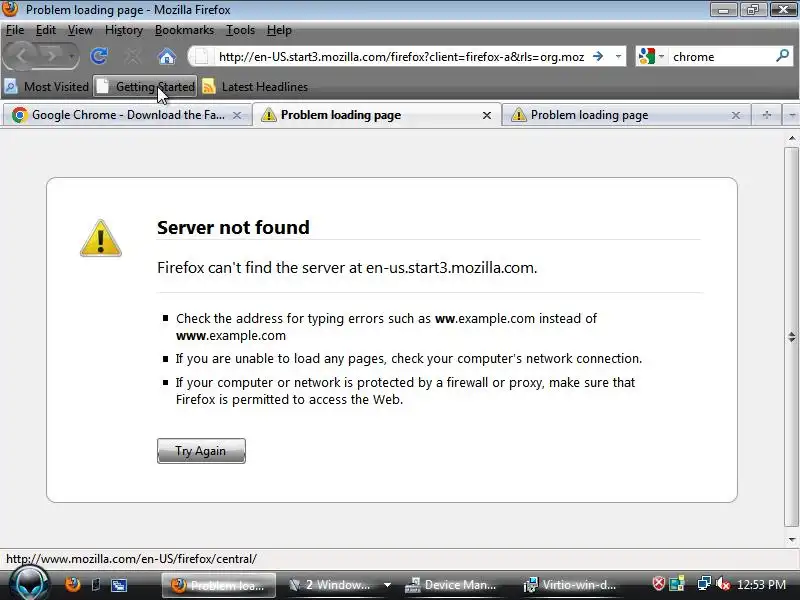The width and height of the screenshot is (800, 600).
Task: Click the colorful tray icon before network
Action: tap(677, 584)
